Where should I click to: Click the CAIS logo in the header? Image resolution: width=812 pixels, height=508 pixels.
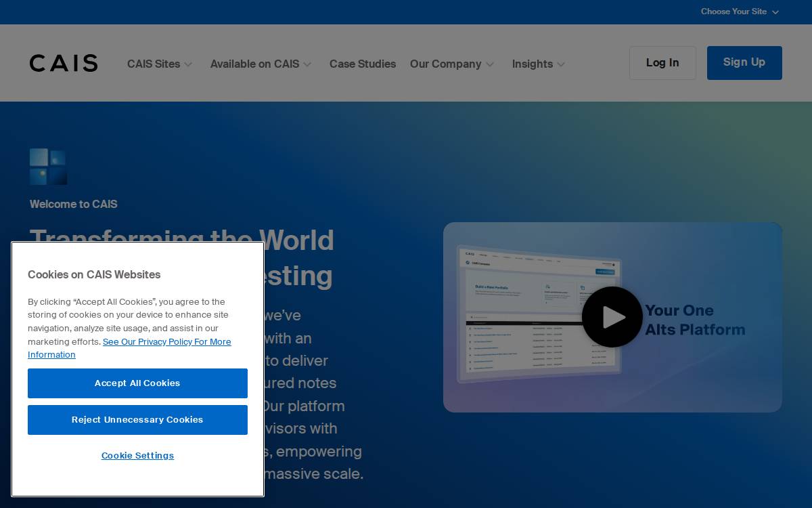pyautogui.click(x=64, y=63)
